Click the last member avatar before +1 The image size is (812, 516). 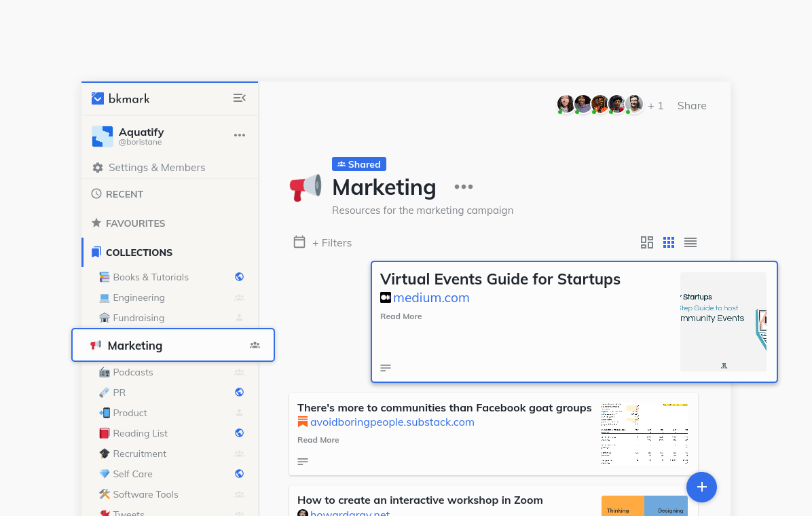tap(634, 104)
